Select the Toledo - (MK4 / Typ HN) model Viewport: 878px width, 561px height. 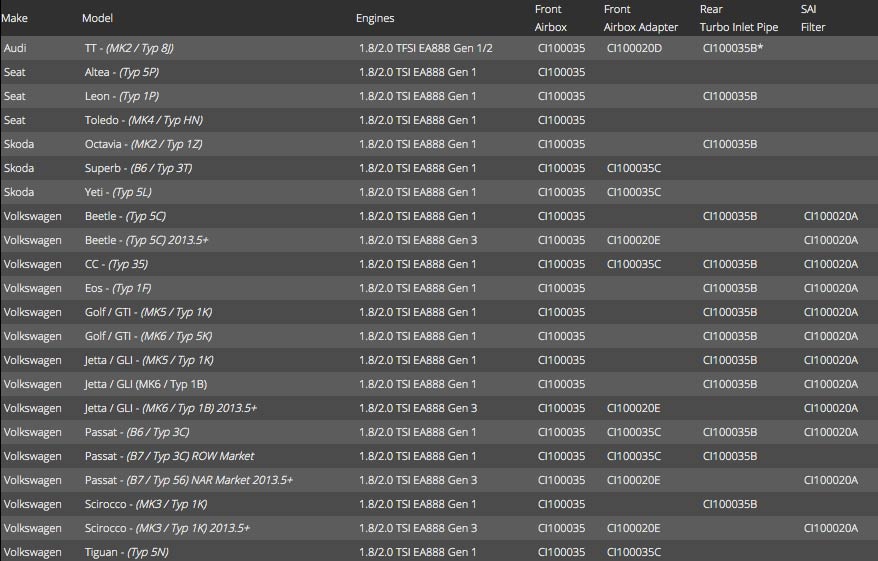(144, 120)
